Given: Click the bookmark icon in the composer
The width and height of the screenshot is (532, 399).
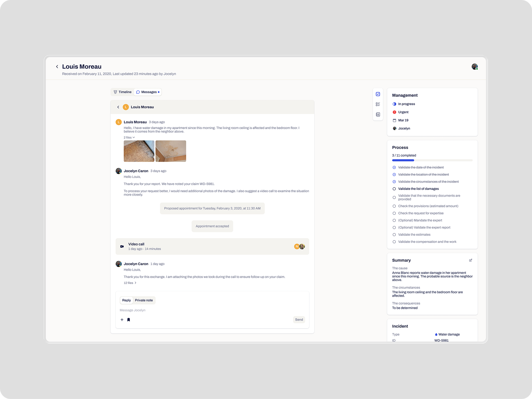Looking at the screenshot, I should coord(129,320).
